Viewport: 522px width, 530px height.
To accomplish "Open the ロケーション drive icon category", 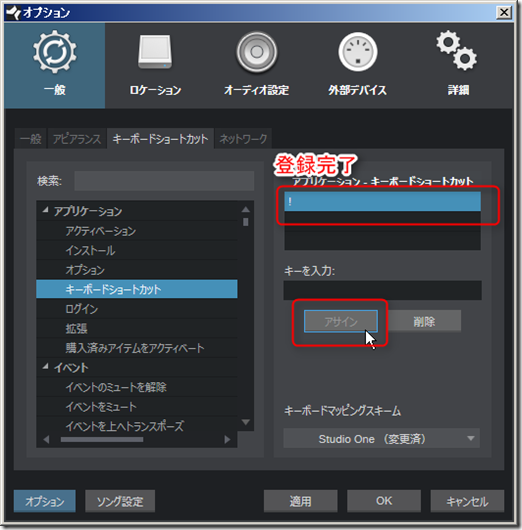I will [155, 65].
